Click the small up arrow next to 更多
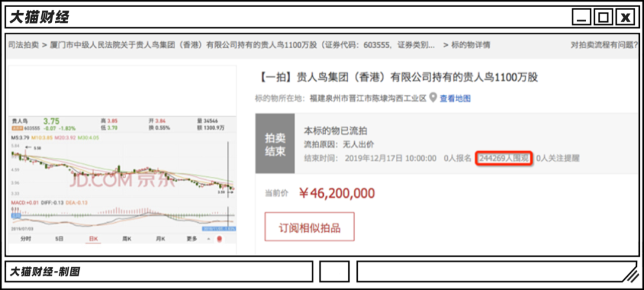Screen dimensions: 644x290 click(x=208, y=239)
